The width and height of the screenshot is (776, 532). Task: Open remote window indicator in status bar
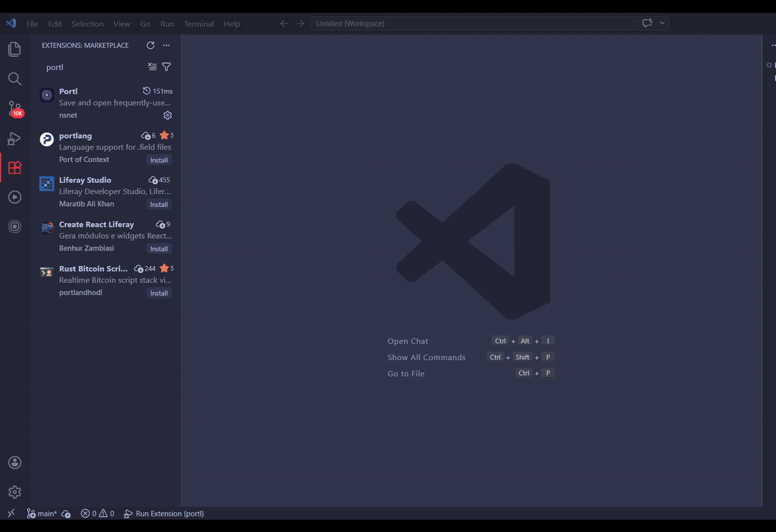point(11,513)
